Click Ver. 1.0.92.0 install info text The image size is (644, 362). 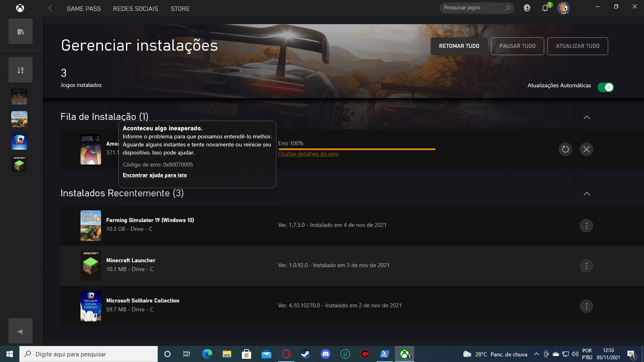coord(334,265)
